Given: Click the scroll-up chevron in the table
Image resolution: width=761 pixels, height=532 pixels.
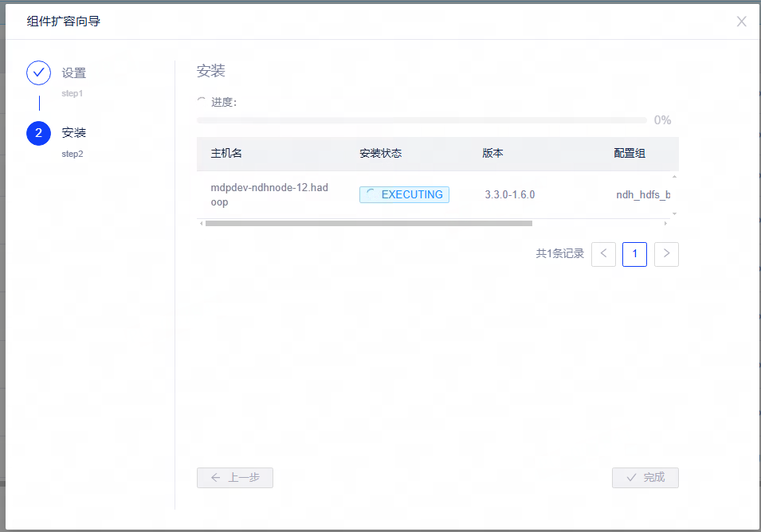Looking at the screenshot, I should pos(673,176).
